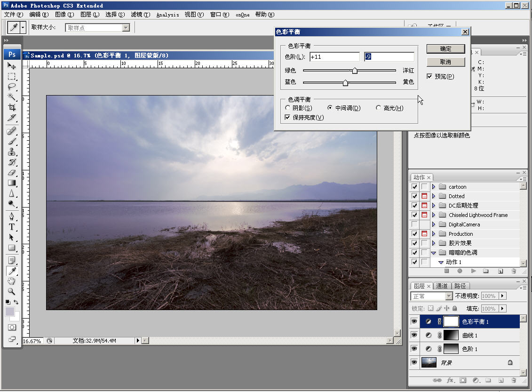532x392 pixels.
Task: Hide the 色阶 1 layer
Action: point(414,349)
